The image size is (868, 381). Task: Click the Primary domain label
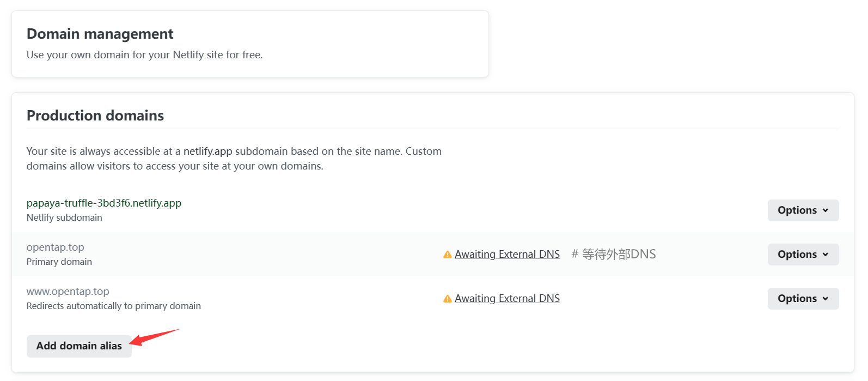[x=59, y=262]
